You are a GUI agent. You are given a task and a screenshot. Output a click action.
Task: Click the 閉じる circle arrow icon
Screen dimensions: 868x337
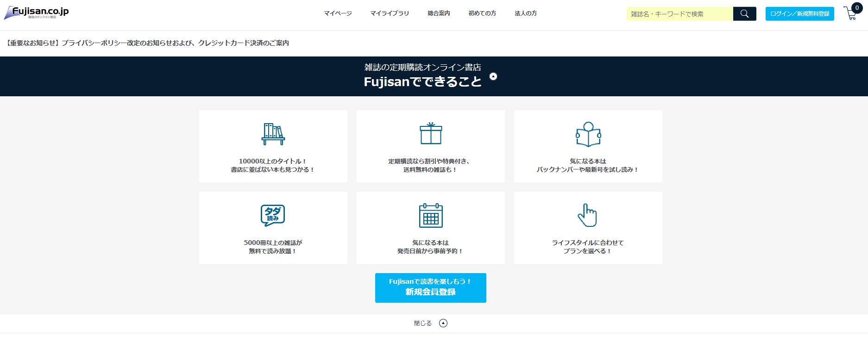pos(443,323)
